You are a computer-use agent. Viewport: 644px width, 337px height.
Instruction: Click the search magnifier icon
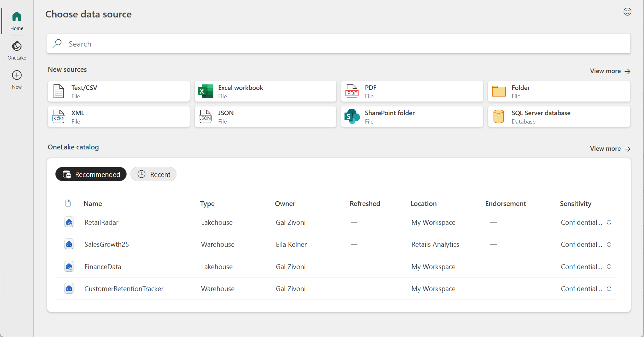pyautogui.click(x=57, y=43)
